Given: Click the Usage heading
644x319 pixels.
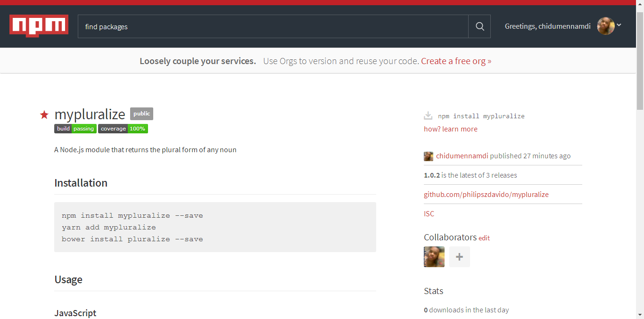Looking at the screenshot, I should [x=68, y=279].
